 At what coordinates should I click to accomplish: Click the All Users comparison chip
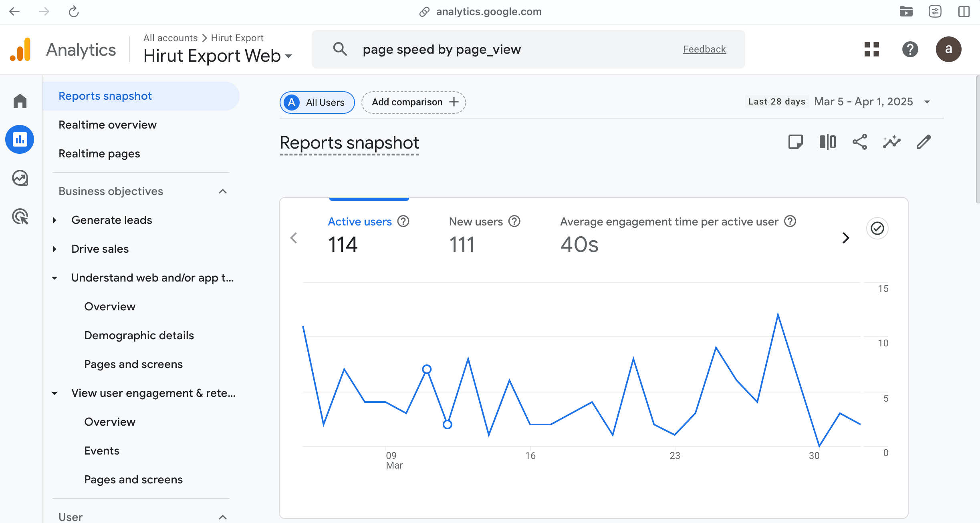[x=317, y=103]
